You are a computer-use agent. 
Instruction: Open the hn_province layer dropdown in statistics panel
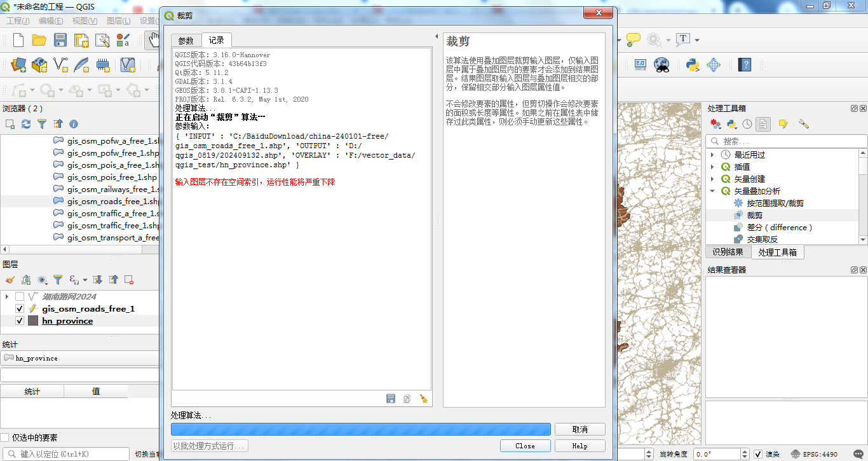pyautogui.click(x=79, y=358)
